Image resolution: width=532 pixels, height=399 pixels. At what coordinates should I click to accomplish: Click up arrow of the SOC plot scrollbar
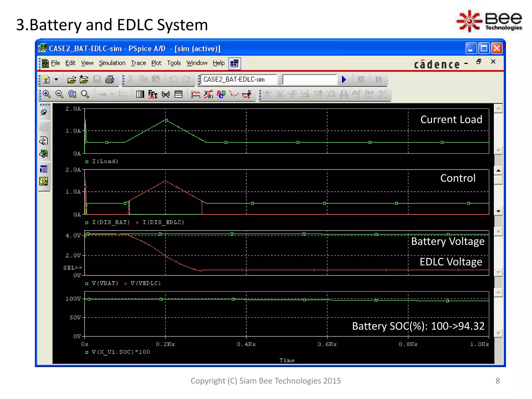pos(498,292)
